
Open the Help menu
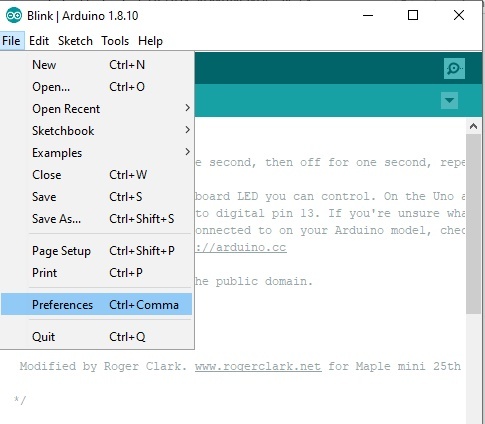(150, 41)
